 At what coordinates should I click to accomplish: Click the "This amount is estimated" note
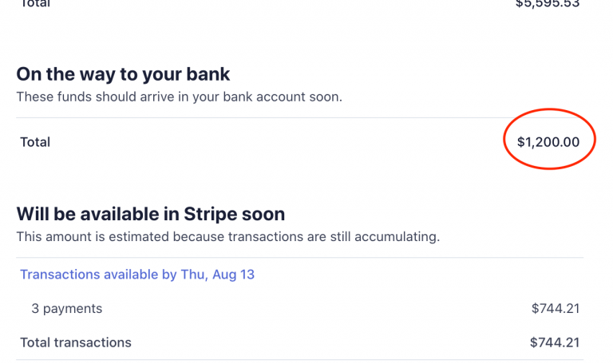[228, 237]
